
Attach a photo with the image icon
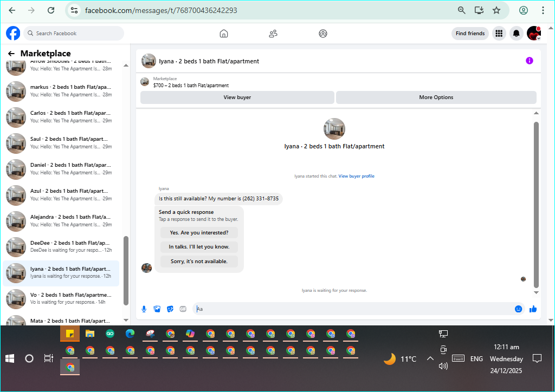point(157,309)
